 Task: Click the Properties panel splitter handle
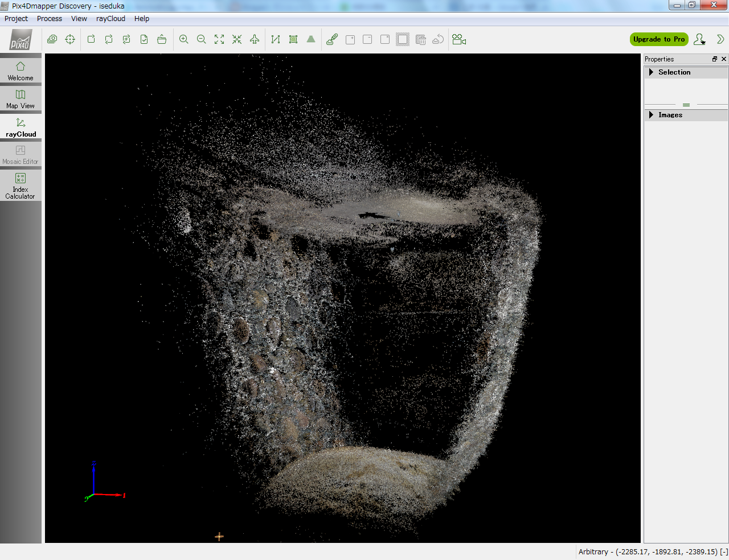pyautogui.click(x=686, y=105)
